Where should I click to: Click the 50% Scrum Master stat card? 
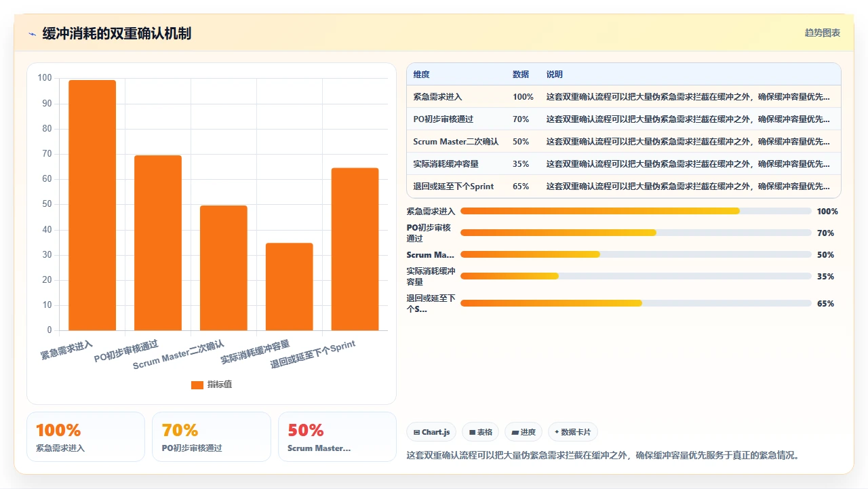(337, 437)
